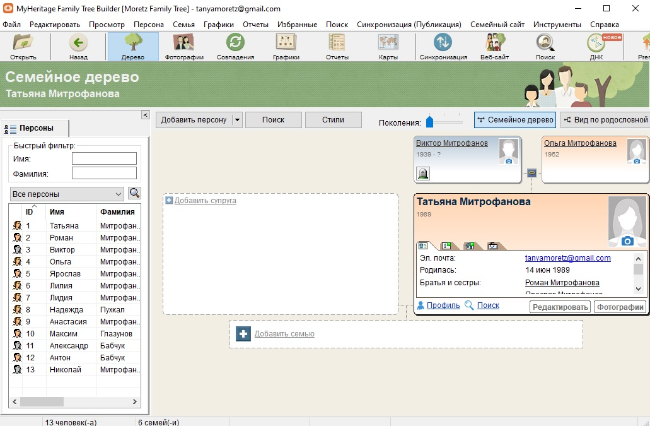Image resolution: width=650 pixels, height=426 pixels.
Task: Click the Добавить супруга link
Action: pyautogui.click(x=205, y=201)
